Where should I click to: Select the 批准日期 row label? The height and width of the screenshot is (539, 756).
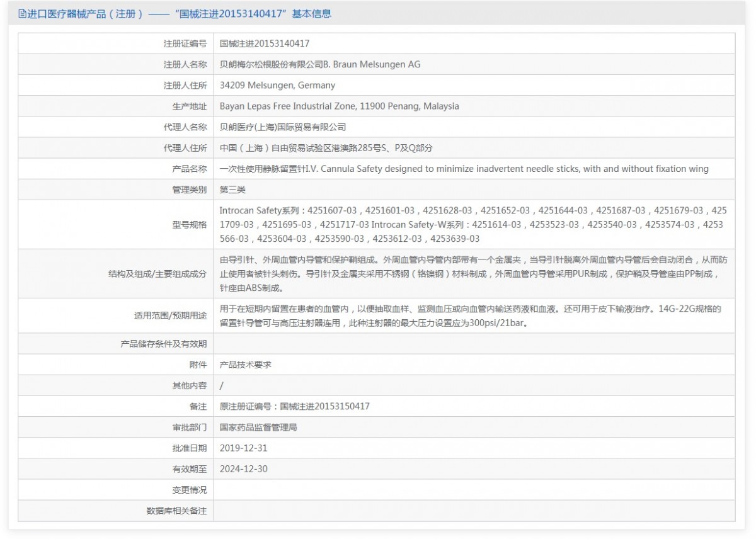point(190,448)
